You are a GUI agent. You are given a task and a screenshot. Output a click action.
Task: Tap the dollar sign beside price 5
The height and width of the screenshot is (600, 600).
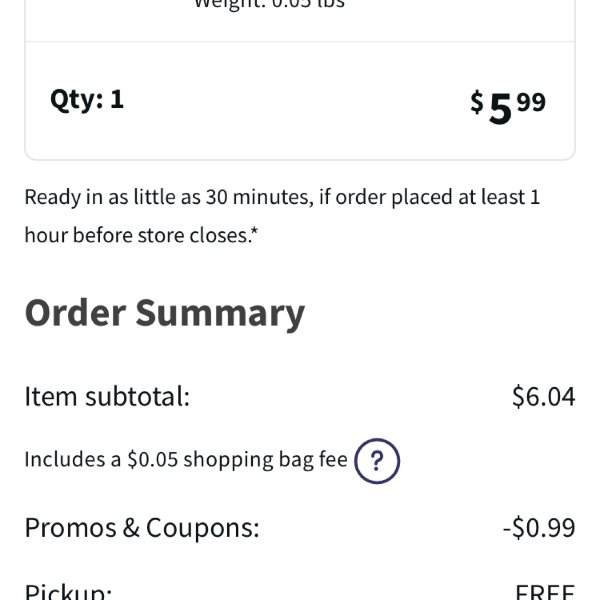pyautogui.click(x=477, y=102)
